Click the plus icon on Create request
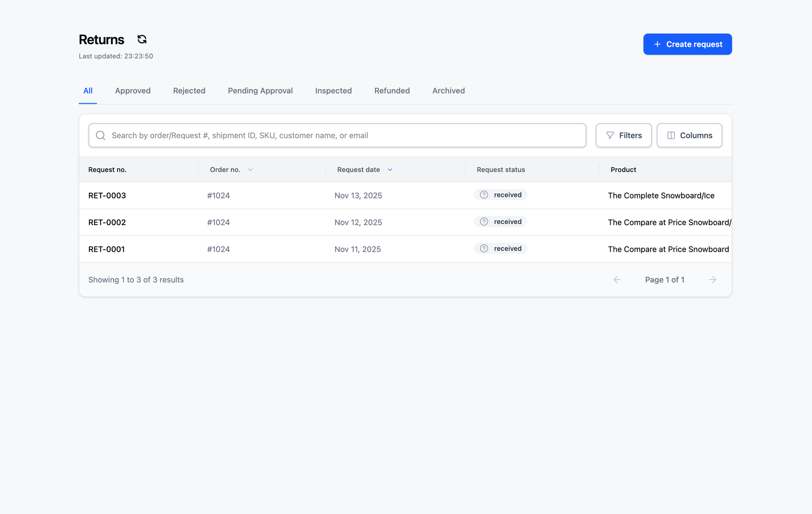 tap(657, 44)
